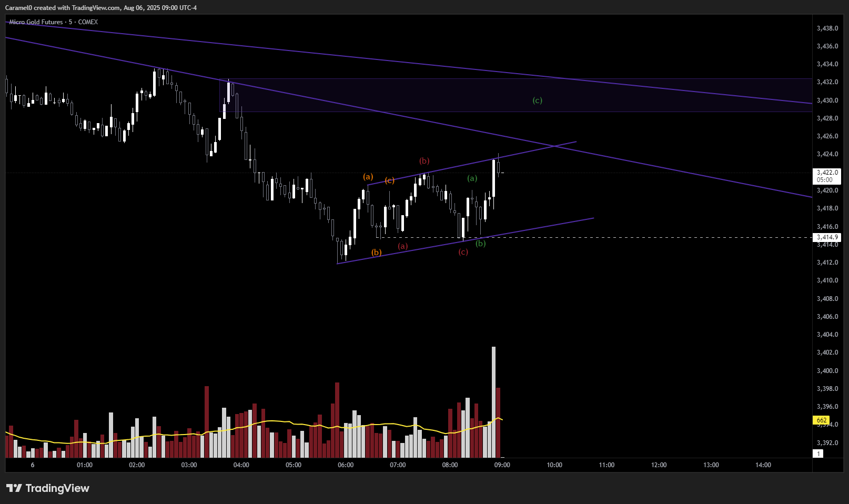
Task: Click the 3,424.0 price axis label
Action: pos(827,154)
